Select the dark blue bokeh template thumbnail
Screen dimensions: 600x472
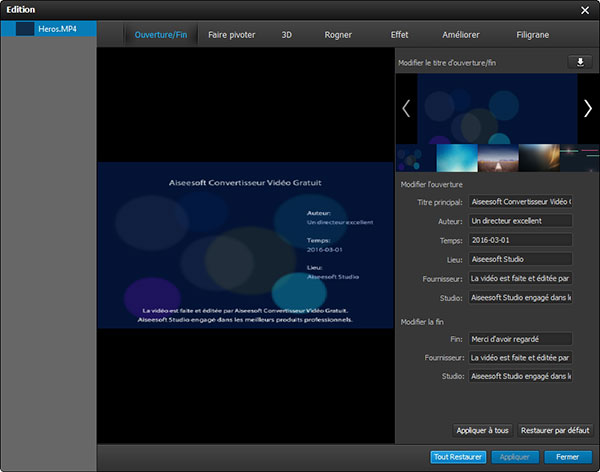[416, 158]
